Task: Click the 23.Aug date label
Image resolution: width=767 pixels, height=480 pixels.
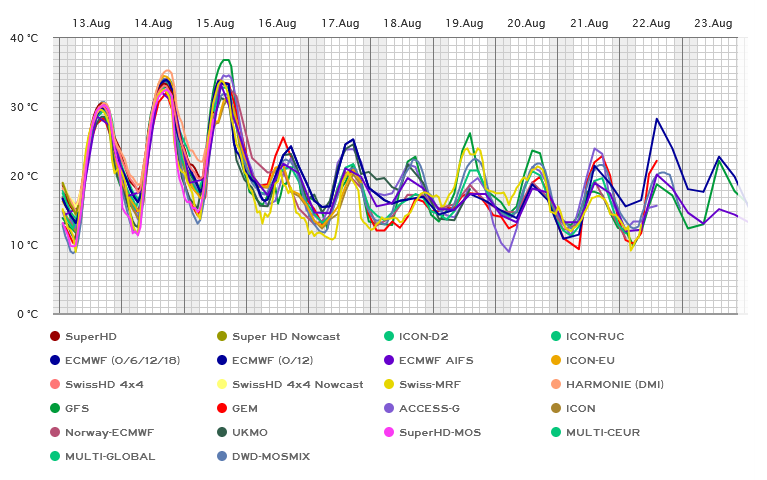Action: pos(713,23)
